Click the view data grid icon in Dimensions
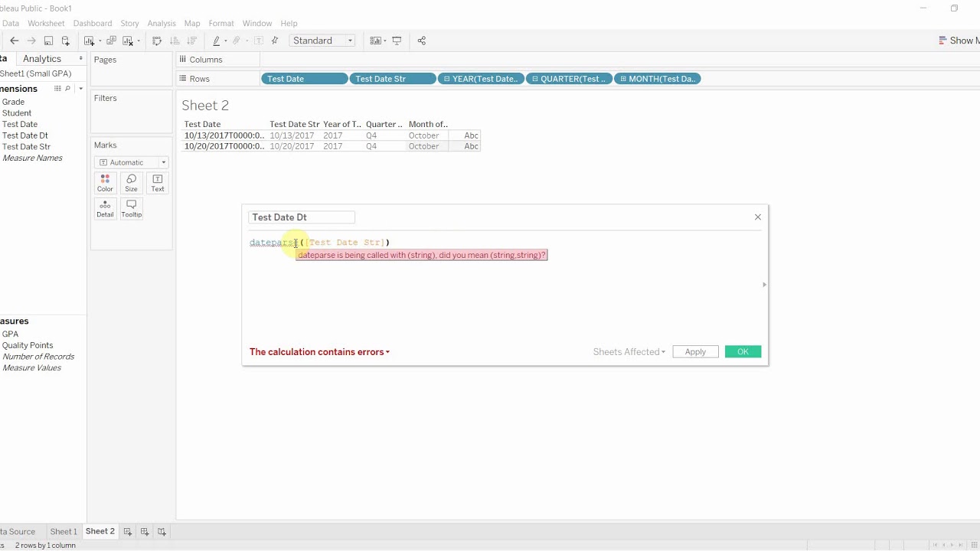This screenshot has width=980, height=551. coord(57,89)
